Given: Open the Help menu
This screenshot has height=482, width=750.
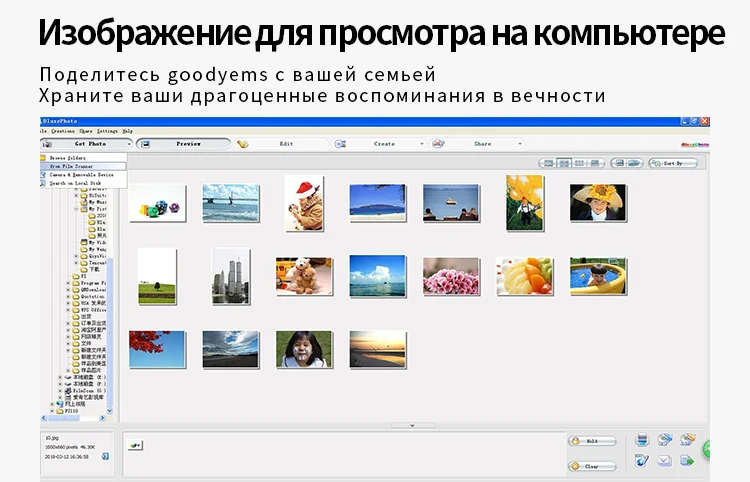Looking at the screenshot, I should [127, 131].
